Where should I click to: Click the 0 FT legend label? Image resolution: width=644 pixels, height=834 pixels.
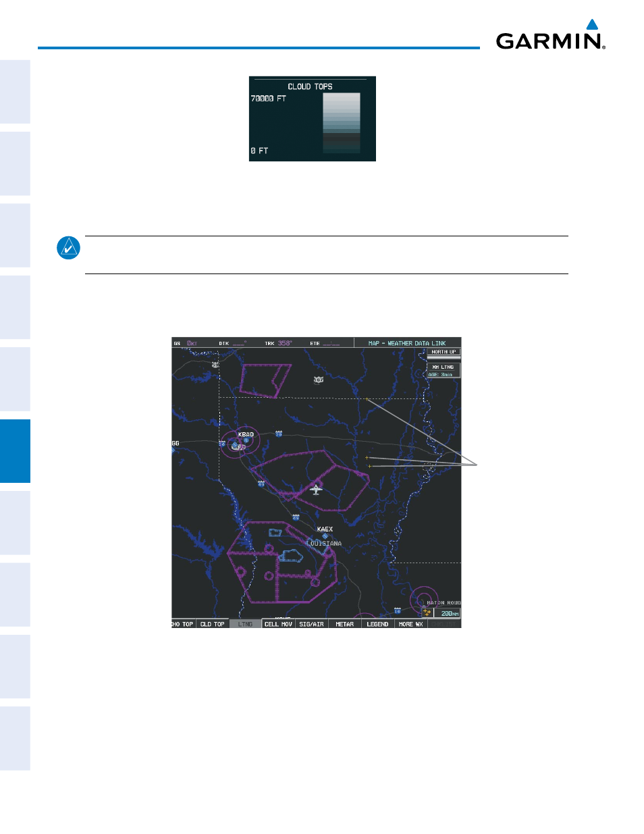click(x=259, y=151)
